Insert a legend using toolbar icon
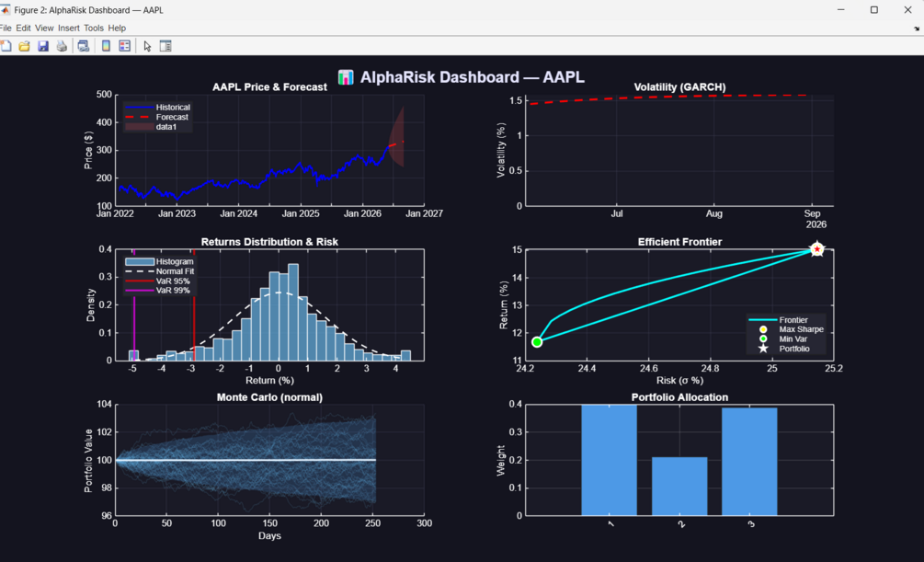 coord(124,46)
